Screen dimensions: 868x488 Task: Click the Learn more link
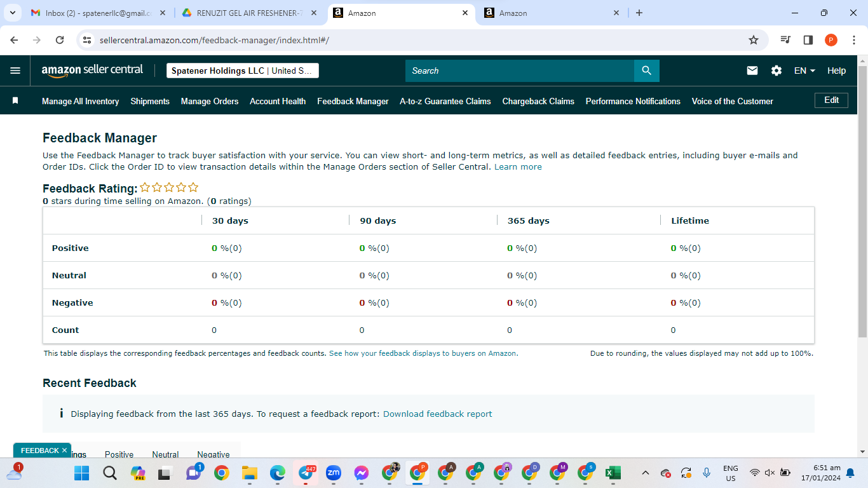pyautogui.click(x=518, y=167)
